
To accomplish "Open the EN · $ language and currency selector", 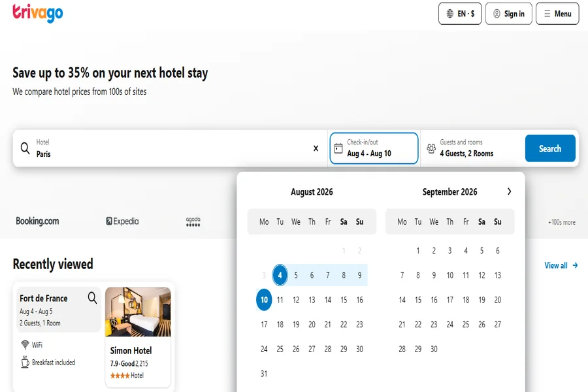I will (x=460, y=14).
